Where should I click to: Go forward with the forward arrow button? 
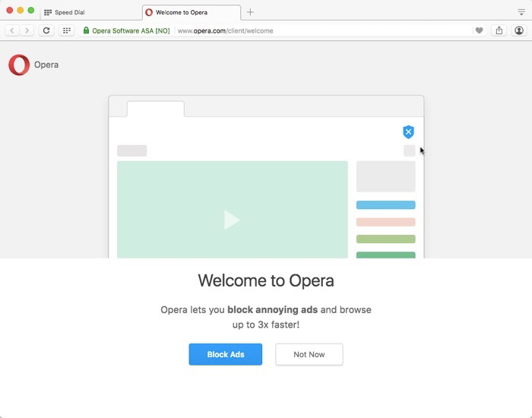click(27, 30)
